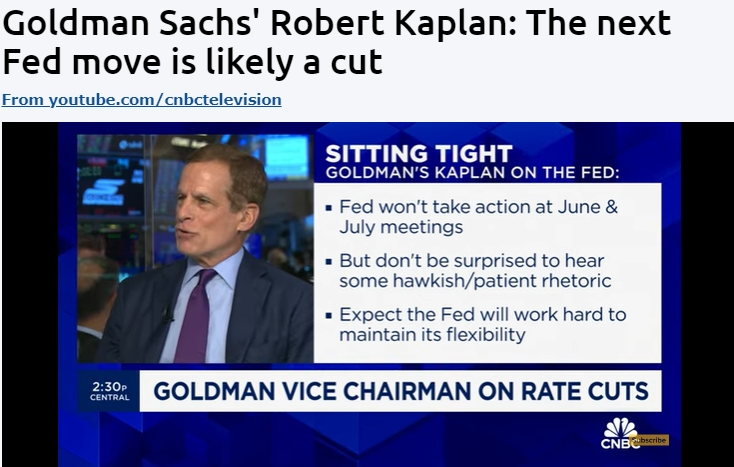Click the S logo trading screen behind speaker
Image resolution: width=734 pixels, height=467 pixels.
pyautogui.click(x=104, y=192)
